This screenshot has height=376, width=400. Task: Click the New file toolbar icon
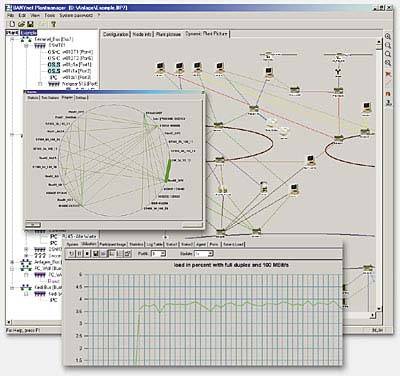pyautogui.click(x=12, y=24)
